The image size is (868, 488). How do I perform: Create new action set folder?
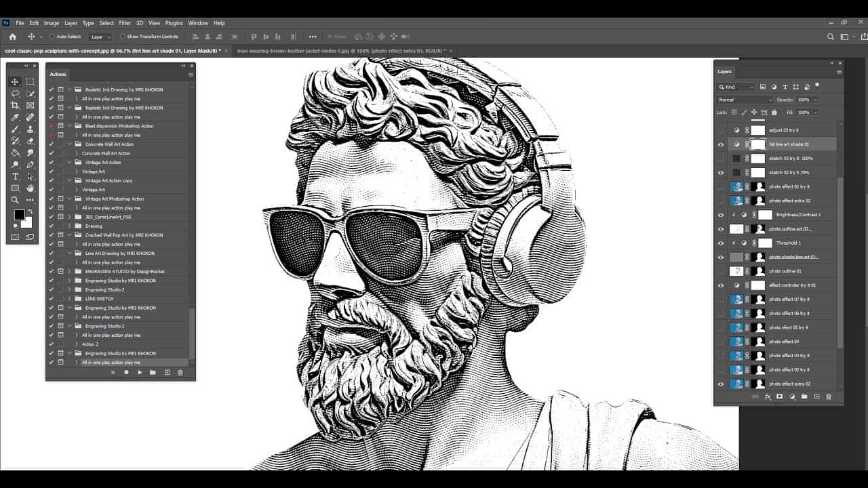point(153,372)
